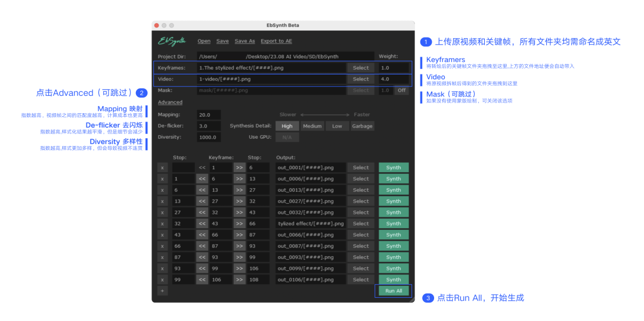644x321 pixels.
Task: Click >> arrow on keyframe 13 row
Action: point(240,190)
